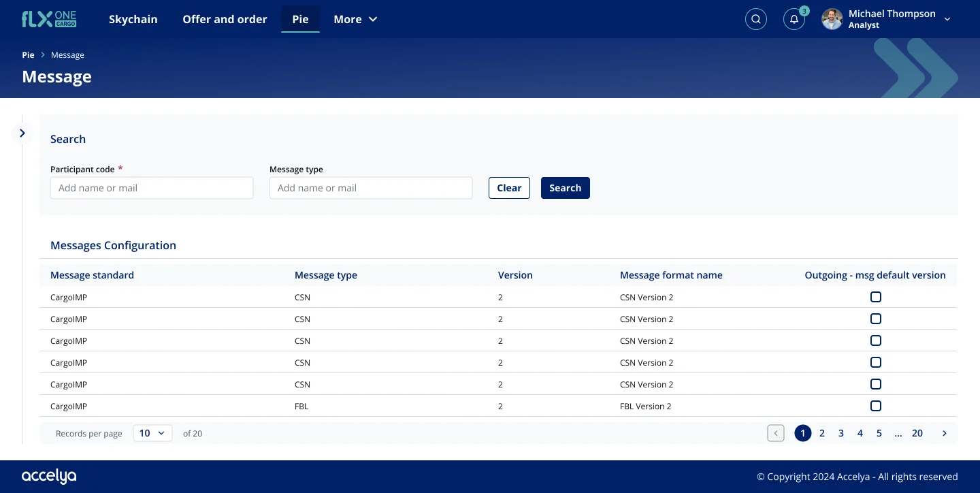Click the FLX ONE Cargo logo
This screenshot has width=980, height=493.
click(49, 19)
